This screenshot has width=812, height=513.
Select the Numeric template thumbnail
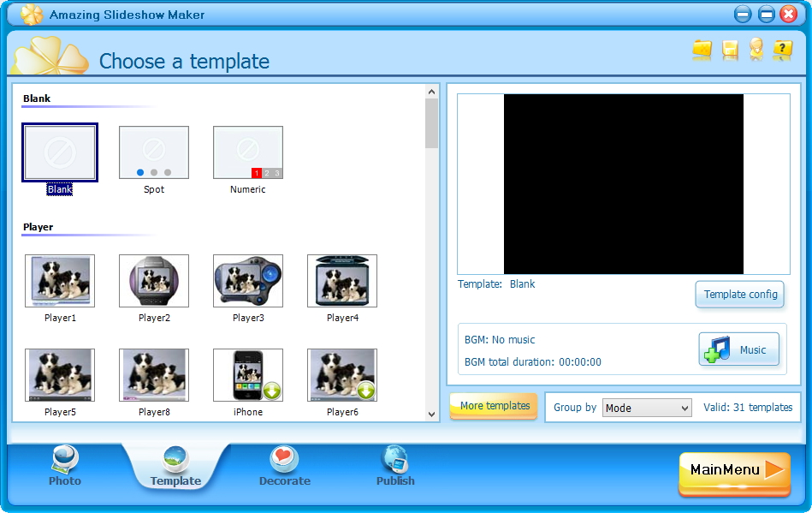[x=248, y=152]
